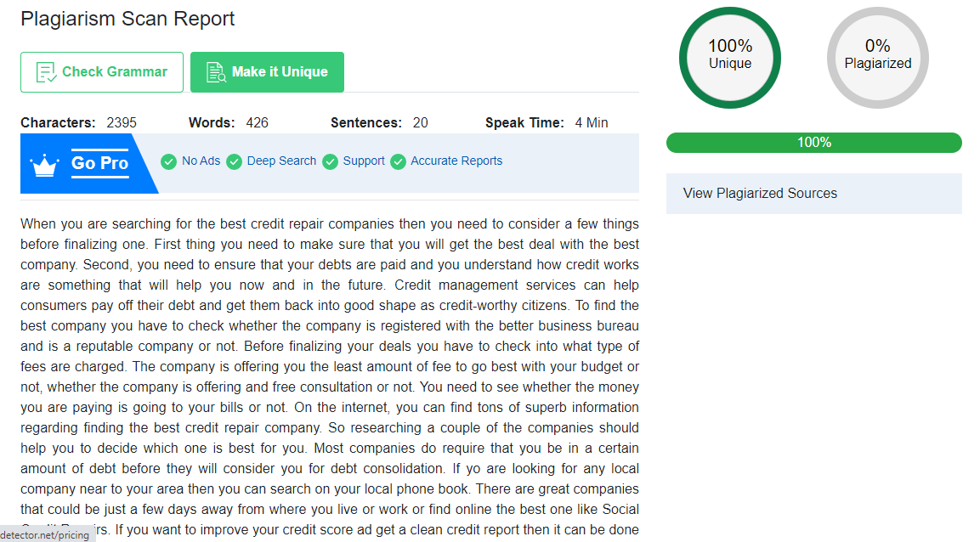
Task: Open the Go Pro upgrade link
Action: [100, 163]
